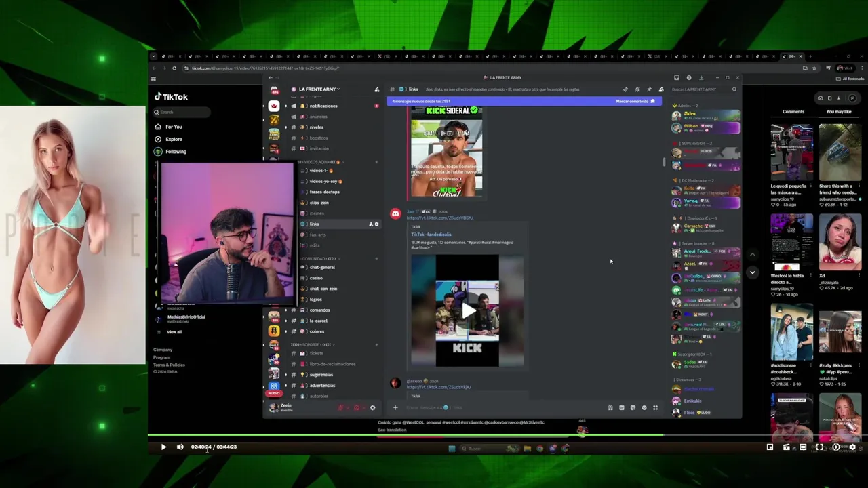868x488 pixels.
Task: Switch to TikTok Comments tab
Action: pos(793,112)
